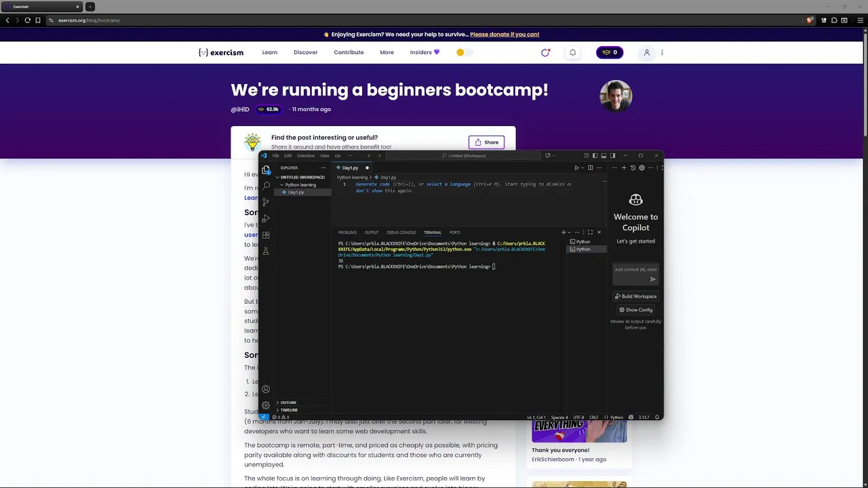Image resolution: width=868 pixels, height=488 pixels.
Task: Switch to Problems panel tab
Action: click(x=347, y=232)
